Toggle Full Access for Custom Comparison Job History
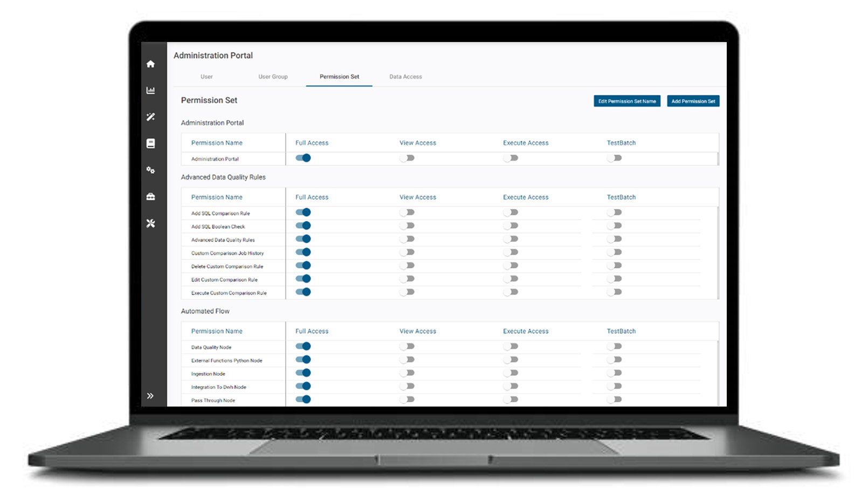The width and height of the screenshot is (868, 502). click(303, 252)
